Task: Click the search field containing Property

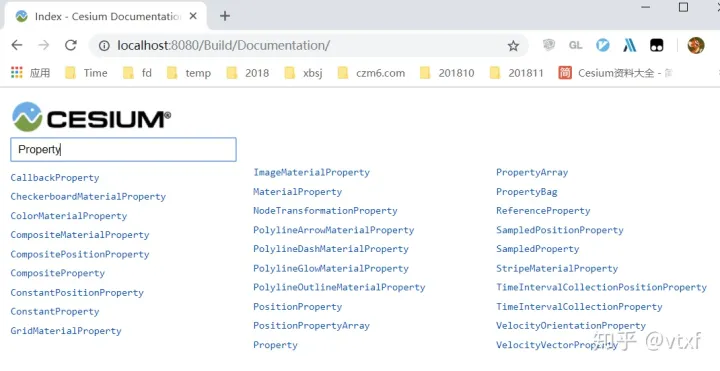Action: (124, 149)
